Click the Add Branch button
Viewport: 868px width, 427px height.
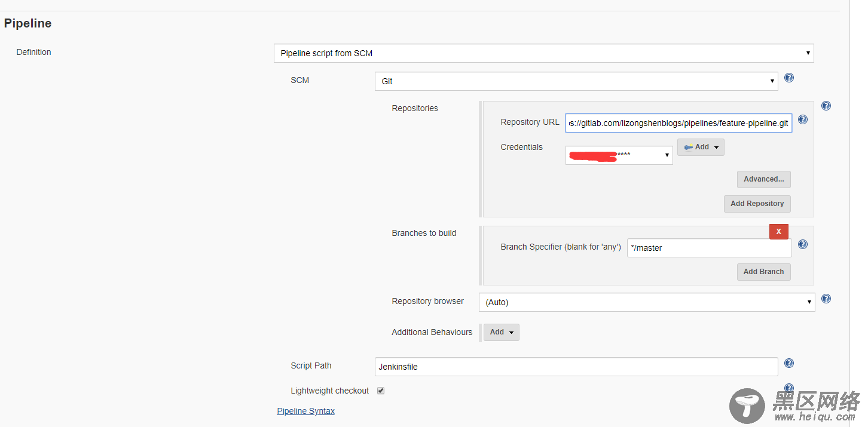click(x=764, y=272)
